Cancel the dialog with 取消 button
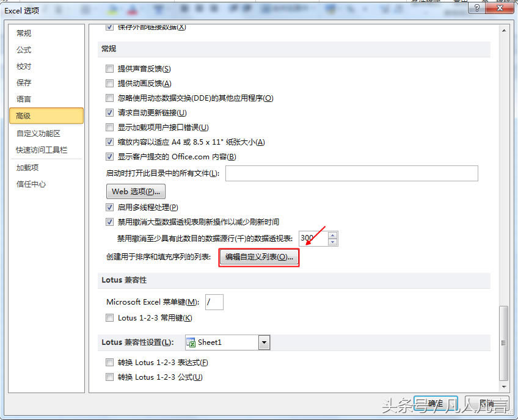 [487, 403]
